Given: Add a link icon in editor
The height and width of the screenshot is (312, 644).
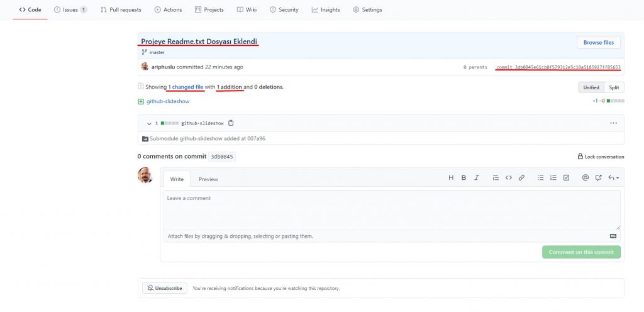Looking at the screenshot, I should 521,178.
